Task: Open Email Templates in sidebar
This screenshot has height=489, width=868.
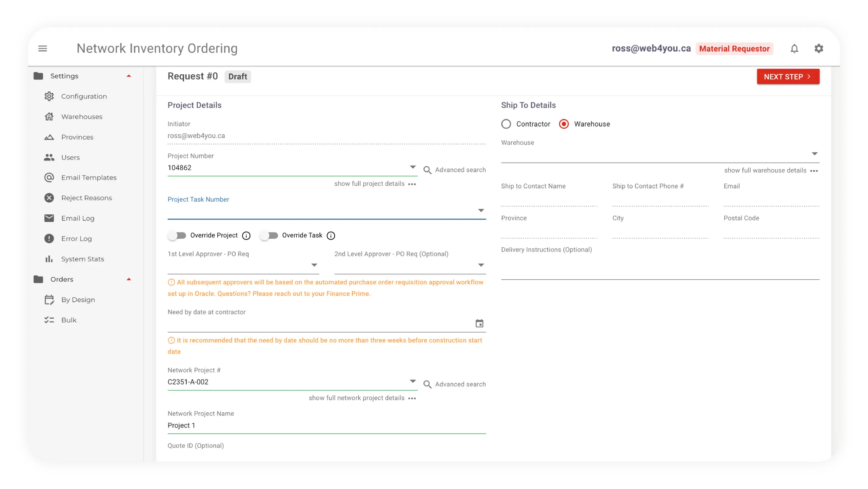Action: [x=89, y=177]
